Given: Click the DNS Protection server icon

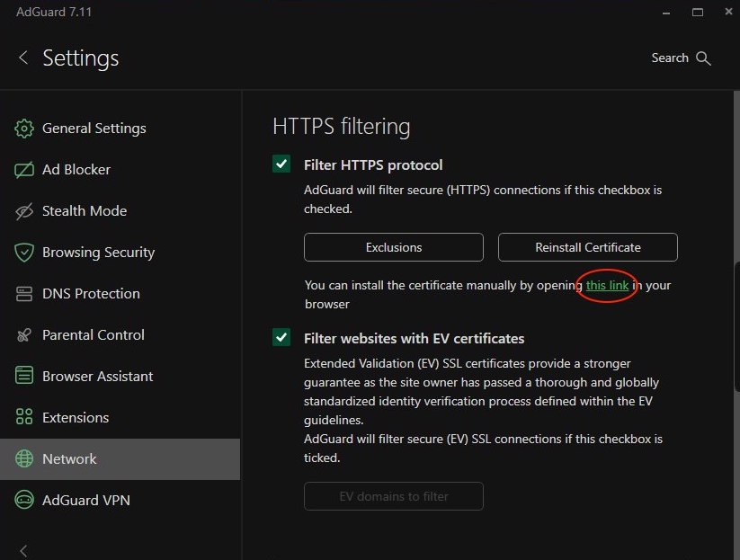Looking at the screenshot, I should click(x=24, y=294).
